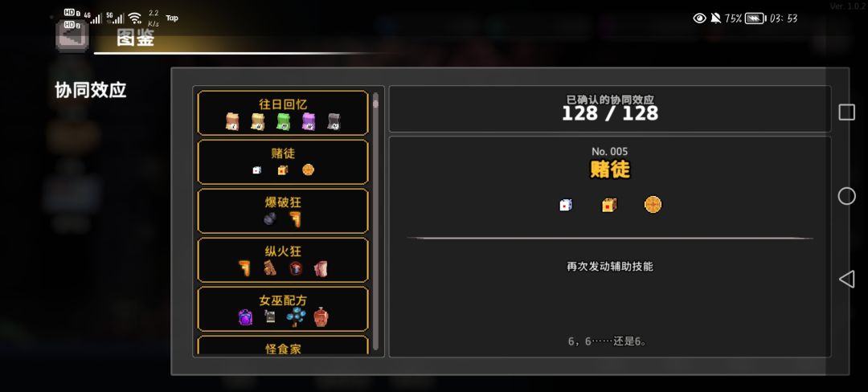The height and width of the screenshot is (392, 868).
Task: Click the green bag icon in 往日回忆
Action: [x=283, y=121]
